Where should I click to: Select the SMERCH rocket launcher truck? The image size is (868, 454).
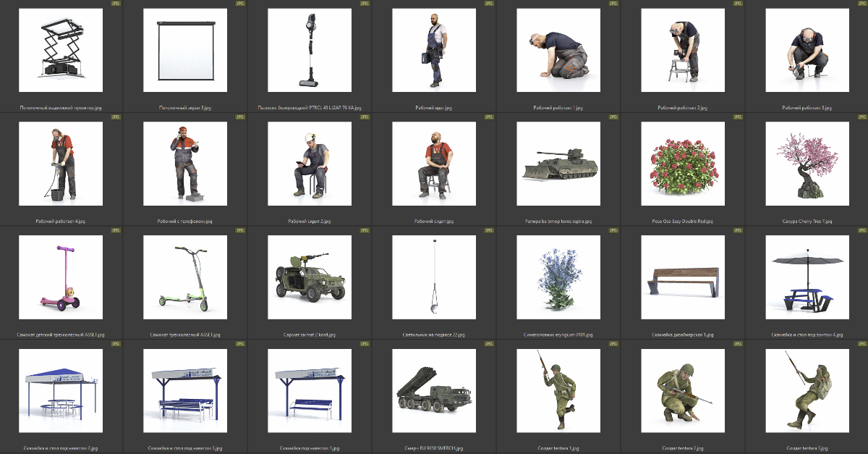[x=435, y=391]
